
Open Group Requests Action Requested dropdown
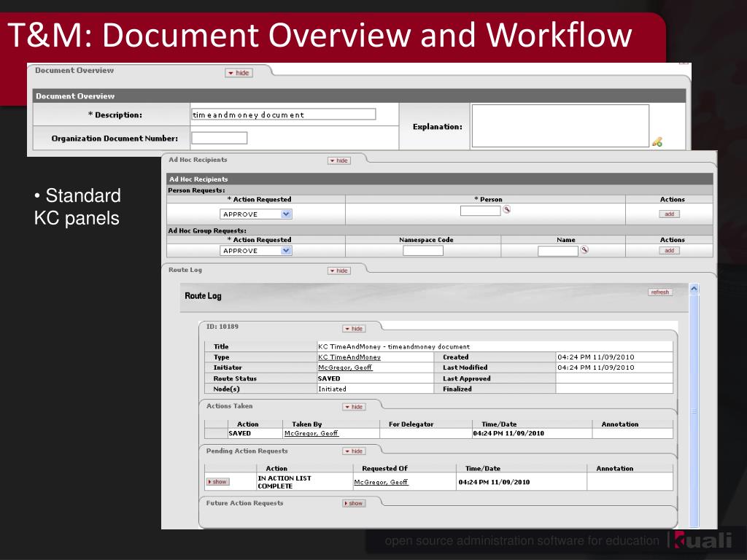pyautogui.click(x=256, y=251)
